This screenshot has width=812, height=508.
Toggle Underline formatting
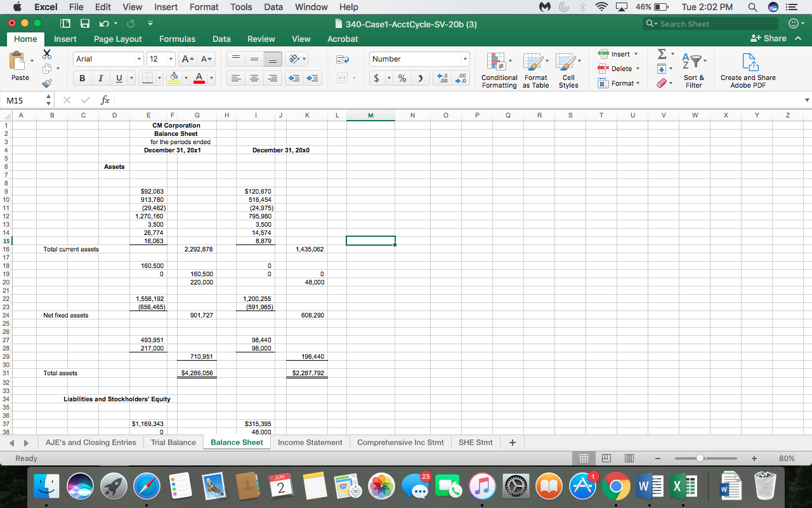point(118,78)
